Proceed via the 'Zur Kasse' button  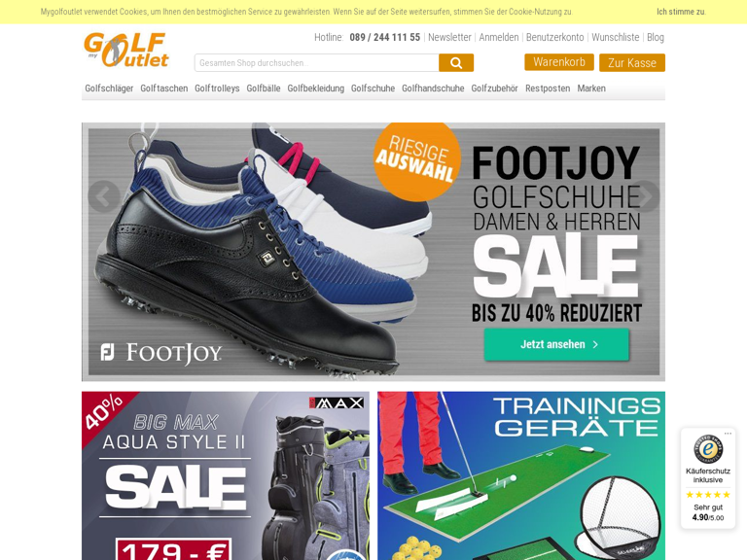(631, 63)
